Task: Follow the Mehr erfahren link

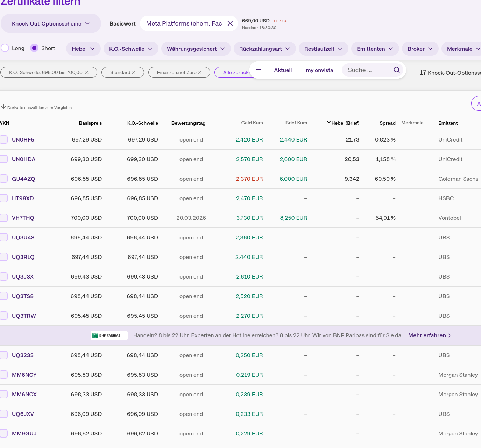Action: coord(427,335)
